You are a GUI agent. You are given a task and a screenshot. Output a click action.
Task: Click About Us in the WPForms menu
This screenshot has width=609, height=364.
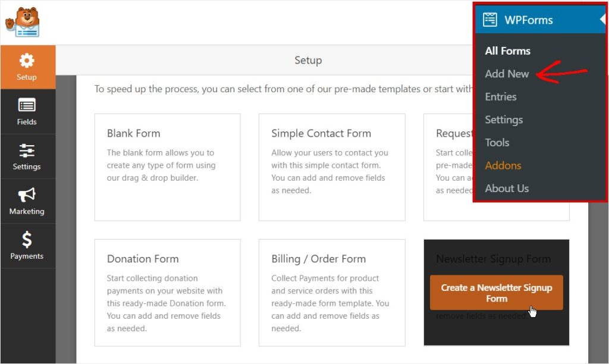tap(507, 188)
